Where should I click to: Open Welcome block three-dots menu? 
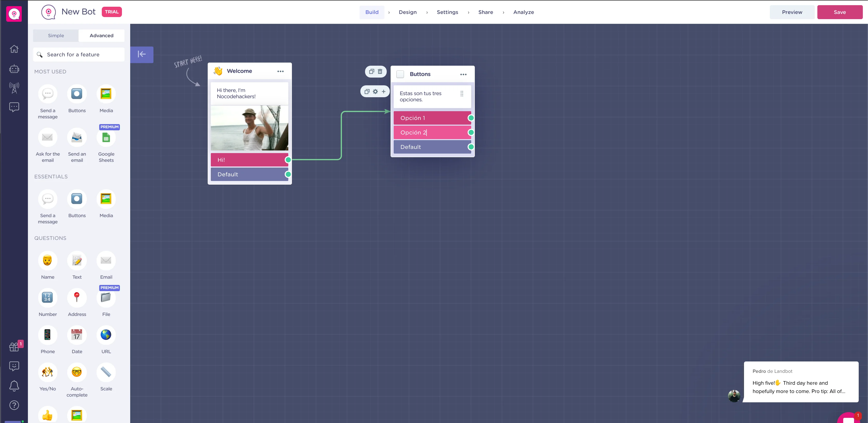[x=280, y=71]
